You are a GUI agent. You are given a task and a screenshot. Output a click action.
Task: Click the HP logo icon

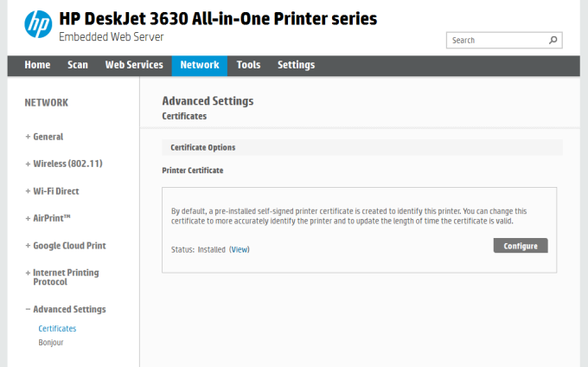point(37,25)
